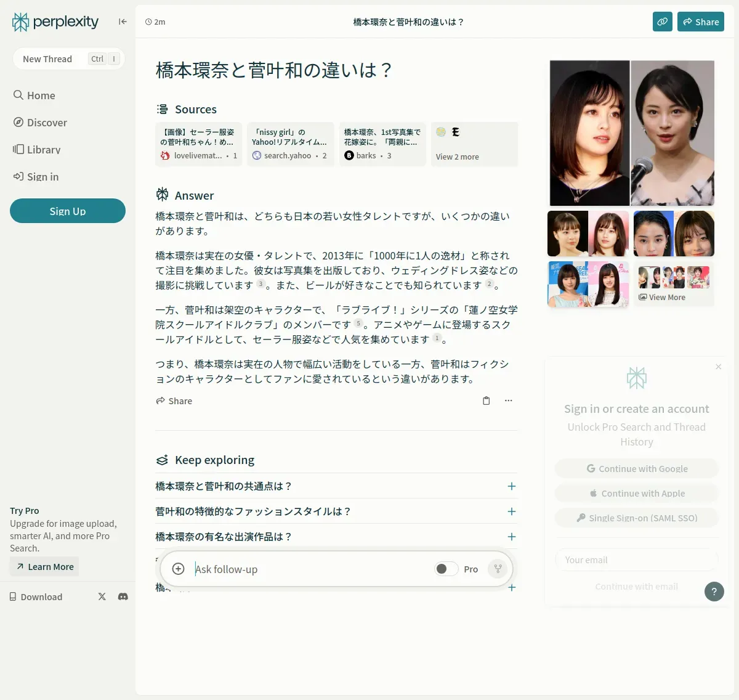Click the attach plus icon in follow-up box
The height and width of the screenshot is (700, 739).
(178, 569)
